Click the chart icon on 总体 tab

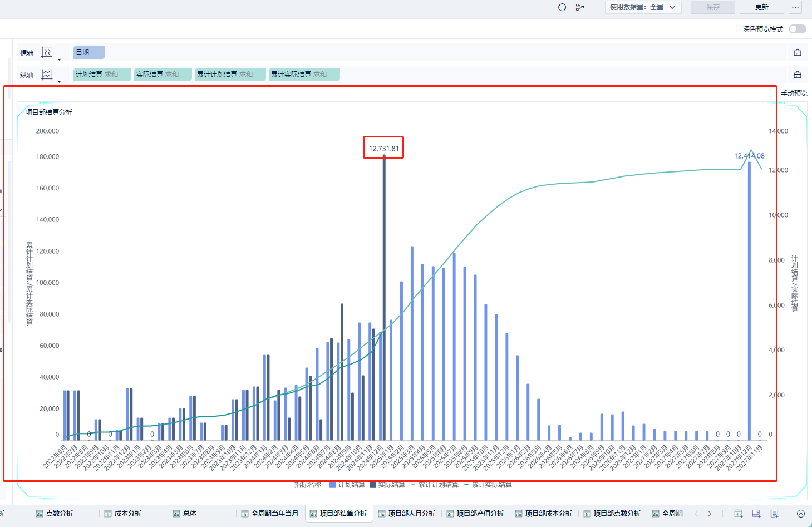pos(176,514)
